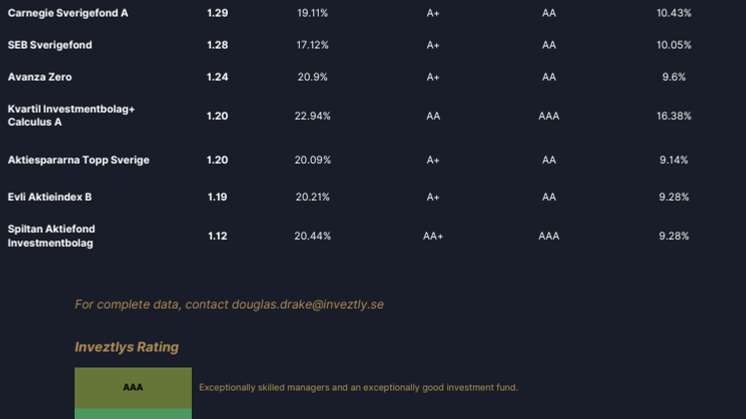746x419 pixels.
Task: Select the Avanza Zero fund name
Action: pos(40,77)
